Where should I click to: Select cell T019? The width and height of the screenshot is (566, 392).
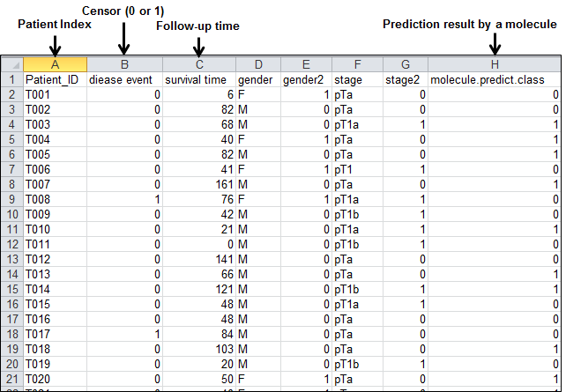coord(55,364)
